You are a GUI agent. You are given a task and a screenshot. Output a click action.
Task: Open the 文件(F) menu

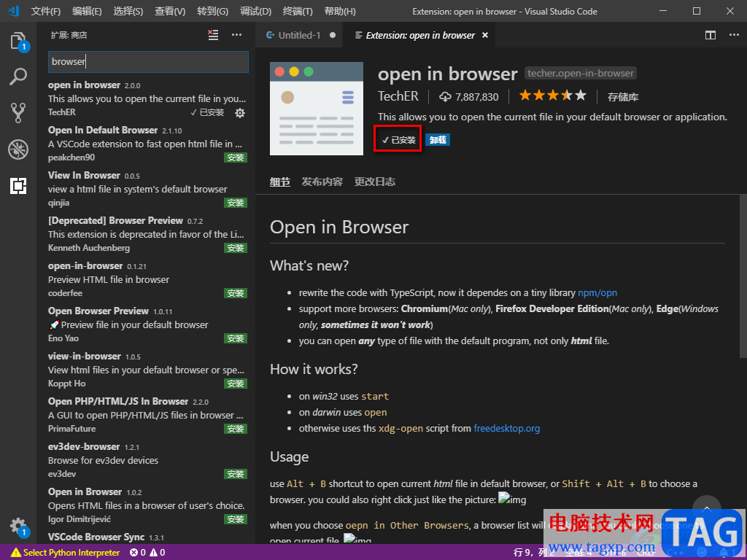(46, 11)
